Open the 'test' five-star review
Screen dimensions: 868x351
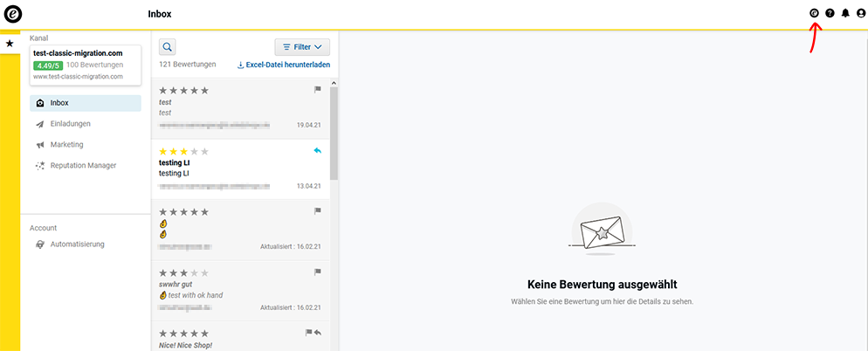click(240, 108)
